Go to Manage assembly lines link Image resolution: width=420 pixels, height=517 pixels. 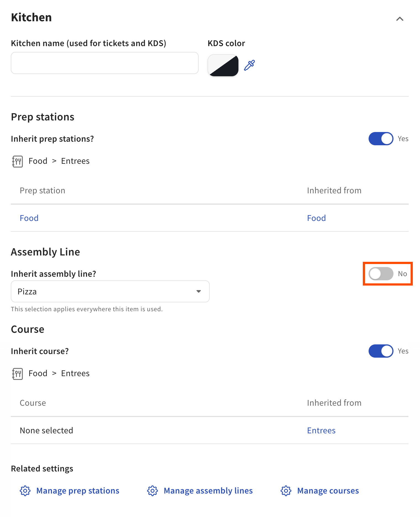click(208, 491)
